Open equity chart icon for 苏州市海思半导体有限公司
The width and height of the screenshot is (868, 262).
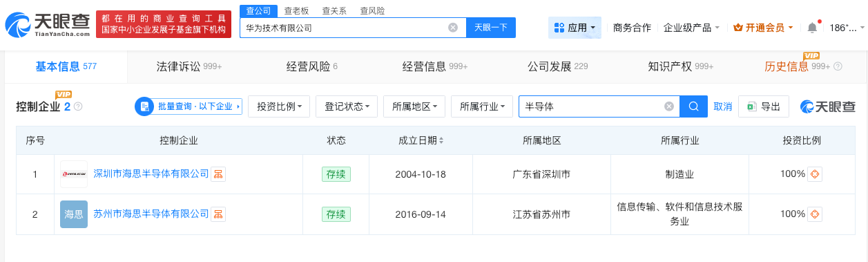pyautogui.click(x=218, y=214)
